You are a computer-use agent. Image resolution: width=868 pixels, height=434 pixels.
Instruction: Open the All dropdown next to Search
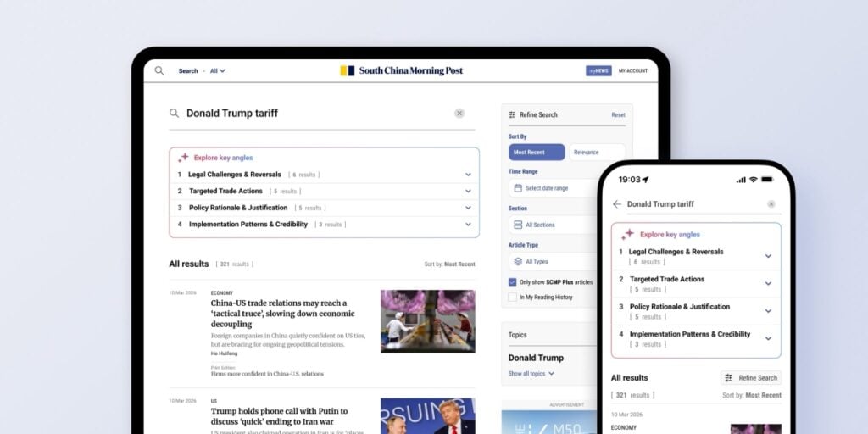(218, 71)
